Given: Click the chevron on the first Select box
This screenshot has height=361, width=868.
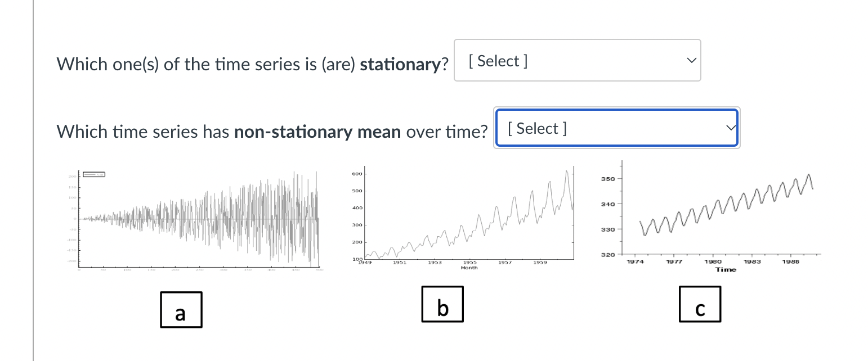Looking at the screenshot, I should (x=691, y=60).
